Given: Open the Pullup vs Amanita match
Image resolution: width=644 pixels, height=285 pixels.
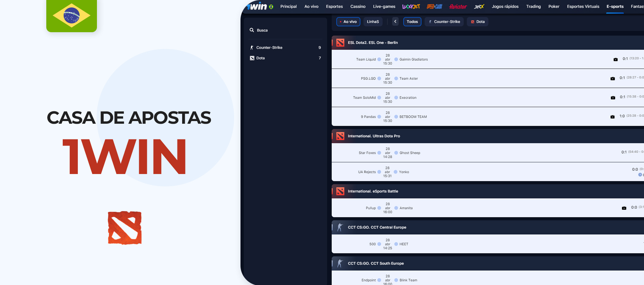Looking at the screenshot, I should coord(488,208).
